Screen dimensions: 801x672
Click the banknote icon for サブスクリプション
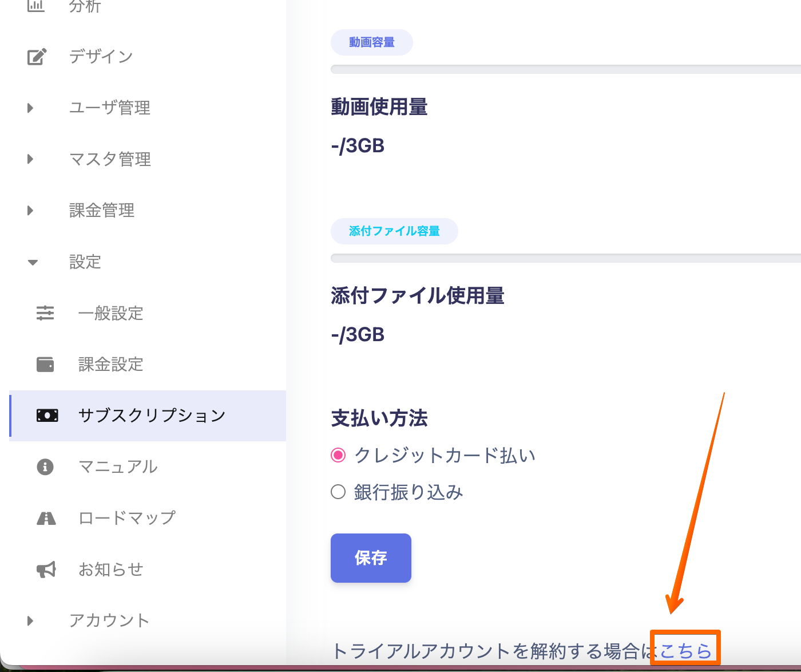[47, 416]
